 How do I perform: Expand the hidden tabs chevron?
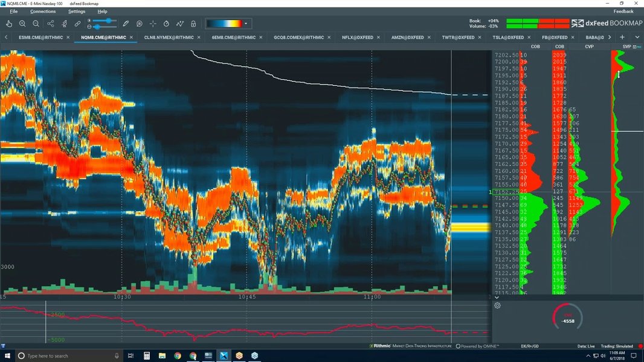click(x=637, y=37)
